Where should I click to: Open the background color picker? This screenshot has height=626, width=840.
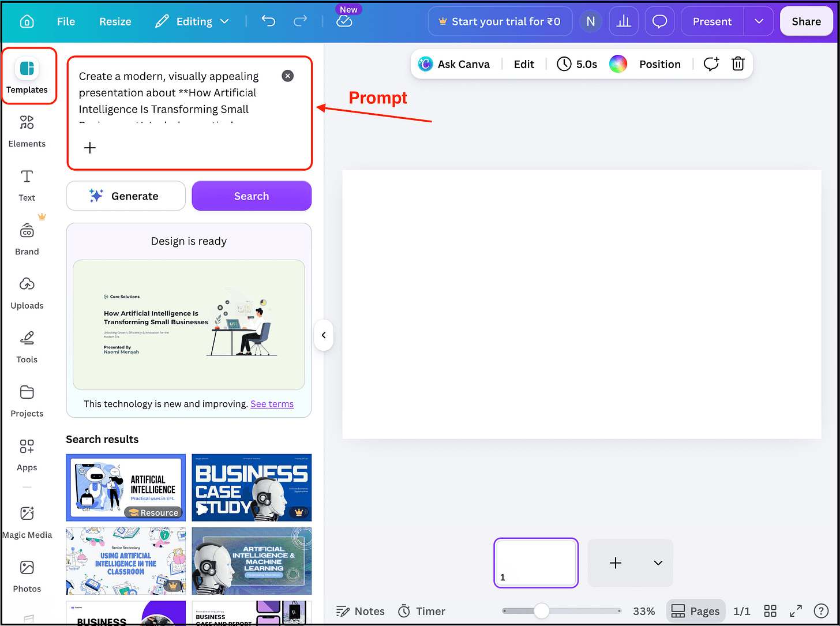(x=618, y=64)
